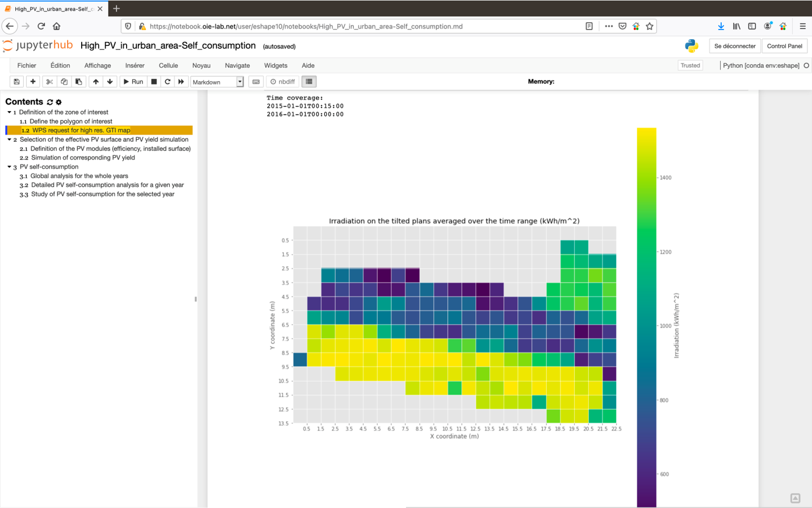Screen dimensions: 812x508
Task: Interrupt the kernel with the stop icon
Action: click(x=153, y=81)
